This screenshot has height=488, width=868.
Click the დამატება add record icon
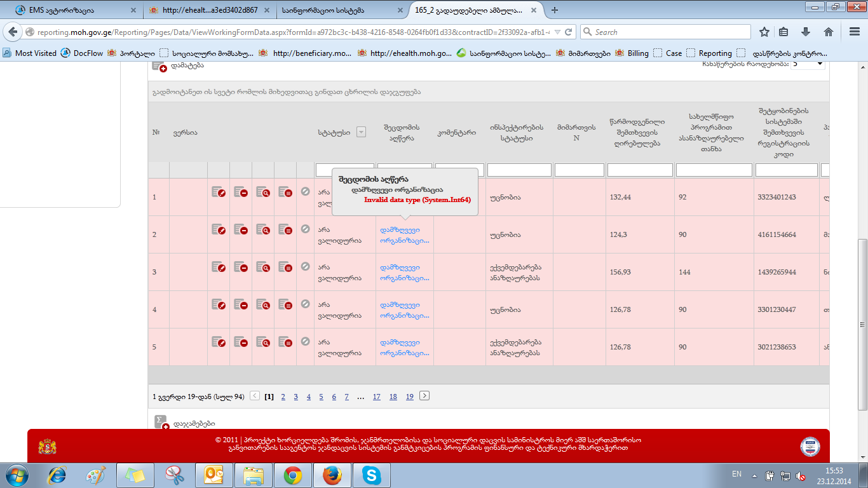click(x=159, y=65)
